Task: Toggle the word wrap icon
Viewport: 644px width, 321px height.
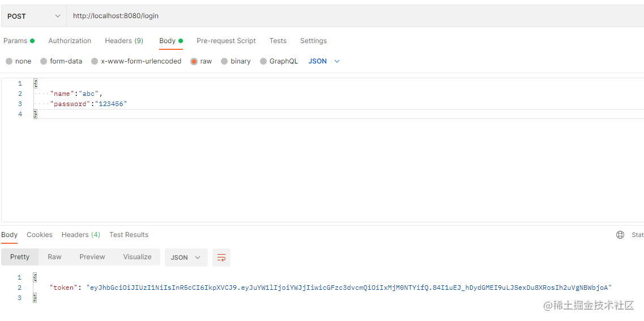Action: [x=221, y=257]
